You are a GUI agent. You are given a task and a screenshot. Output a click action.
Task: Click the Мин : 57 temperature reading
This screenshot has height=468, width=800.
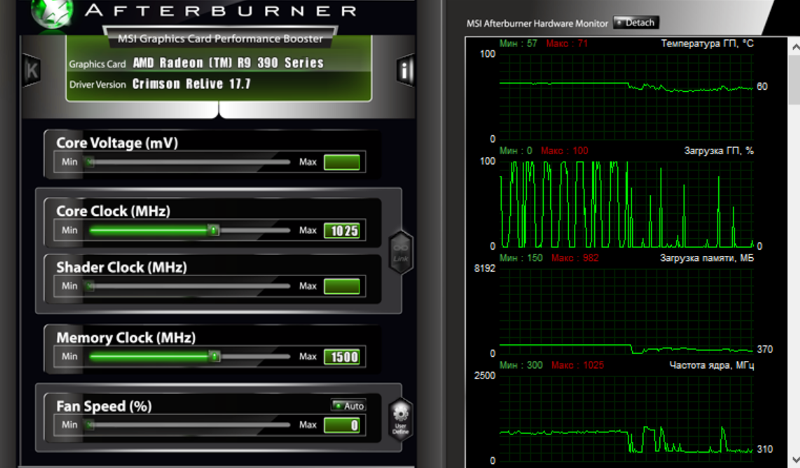click(x=518, y=43)
